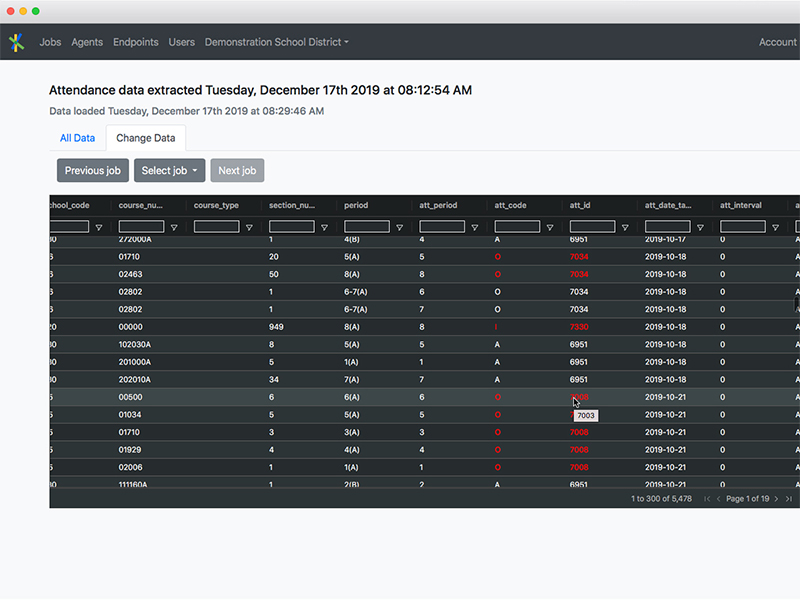Open filter icon for course_type column
800x602 pixels.
pyautogui.click(x=249, y=227)
